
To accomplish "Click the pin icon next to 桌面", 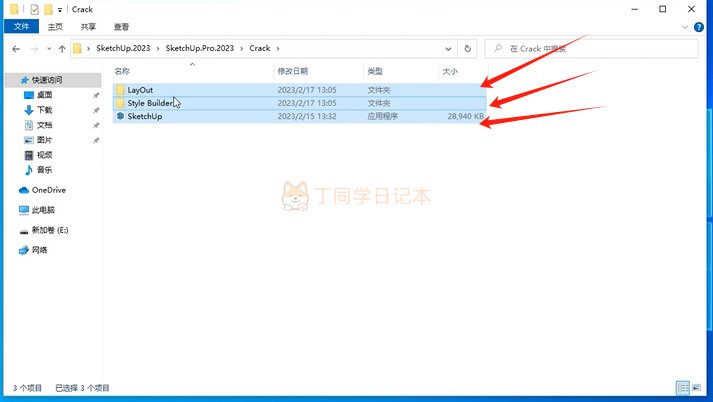I will coord(96,95).
